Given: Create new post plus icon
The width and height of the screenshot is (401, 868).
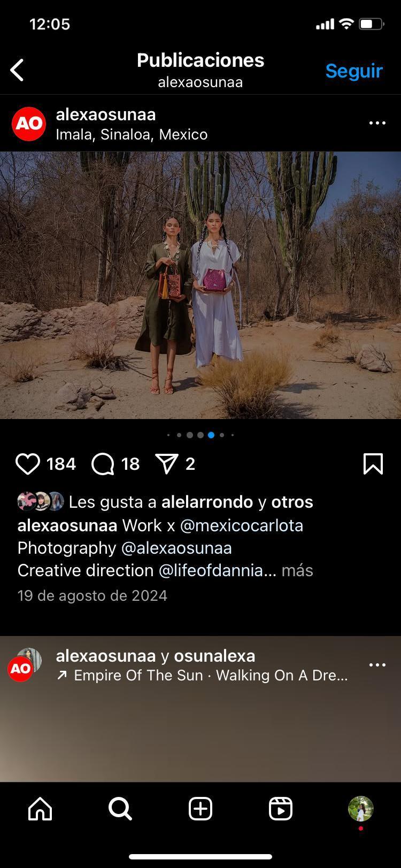Looking at the screenshot, I should pyautogui.click(x=200, y=809).
